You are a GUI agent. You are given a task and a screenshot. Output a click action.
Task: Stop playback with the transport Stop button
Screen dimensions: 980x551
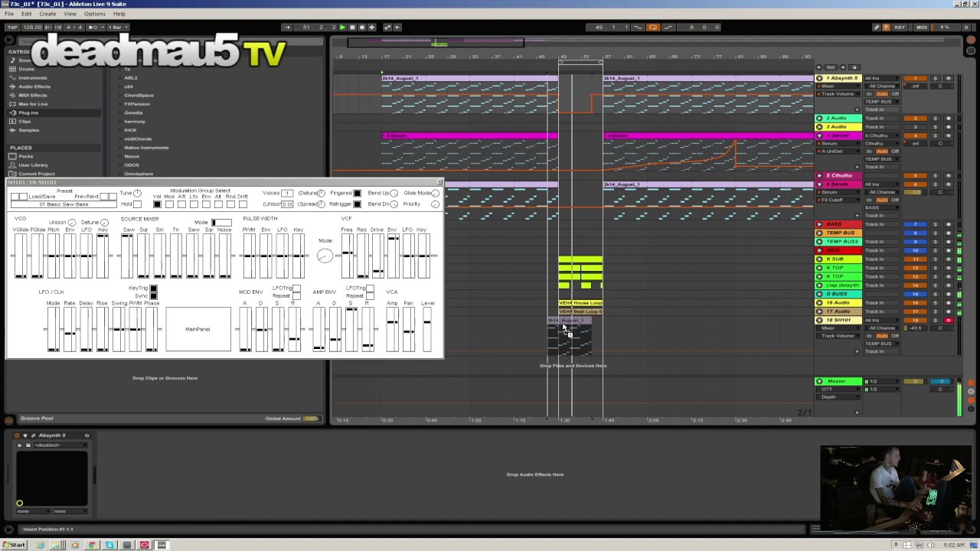352,28
